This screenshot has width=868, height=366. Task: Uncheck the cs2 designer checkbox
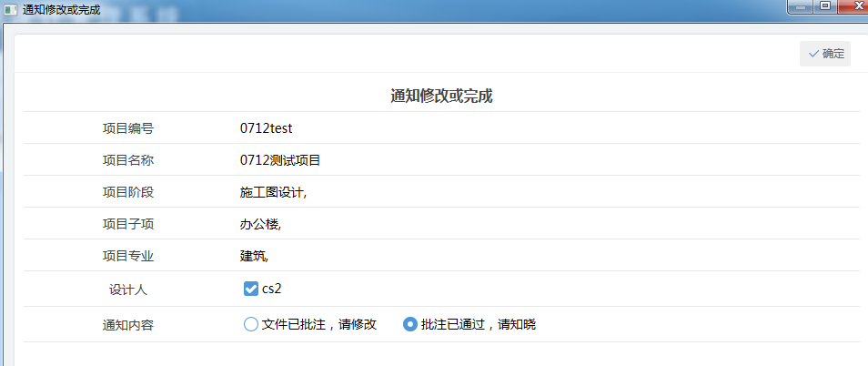point(251,290)
